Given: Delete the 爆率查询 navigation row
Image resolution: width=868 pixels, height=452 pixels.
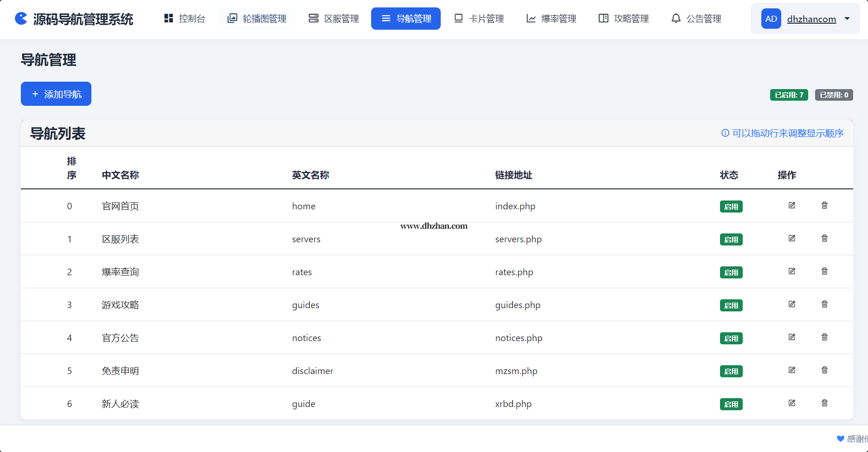Looking at the screenshot, I should pos(824,271).
